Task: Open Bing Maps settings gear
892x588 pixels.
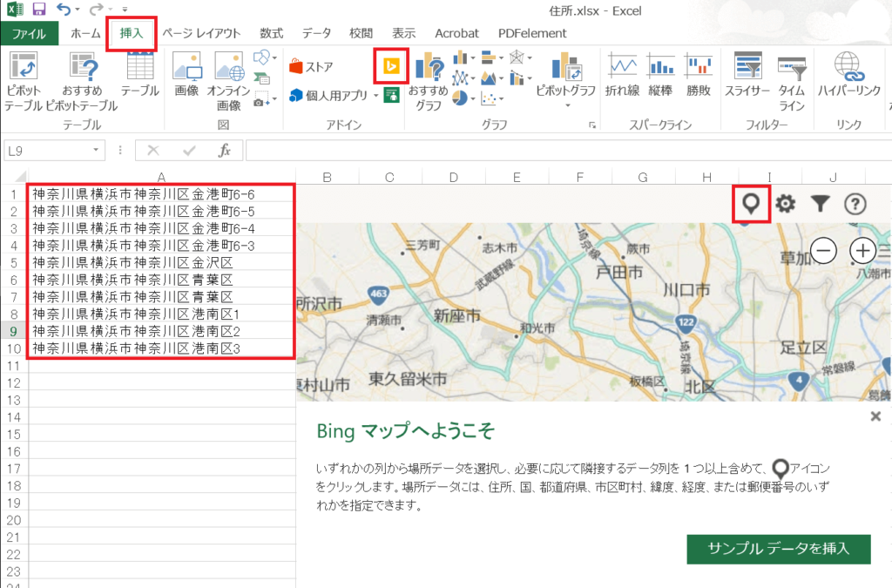Action: point(785,204)
